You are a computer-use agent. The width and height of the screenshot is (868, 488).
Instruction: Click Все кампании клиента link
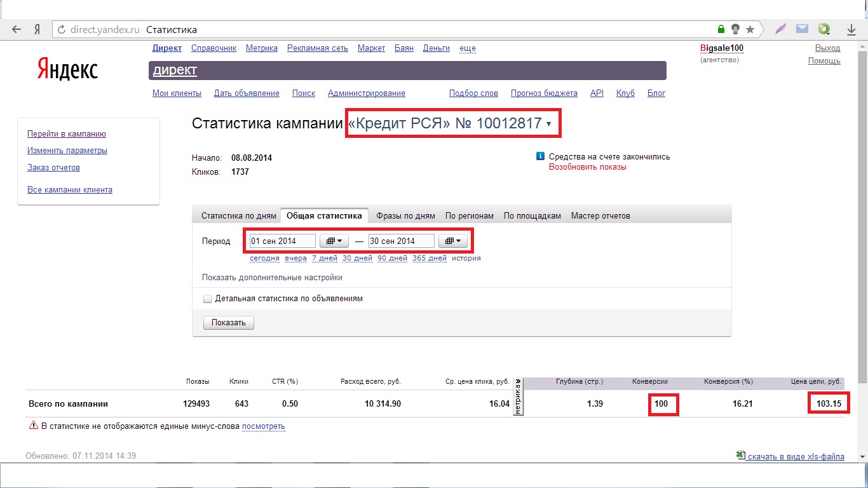point(70,189)
